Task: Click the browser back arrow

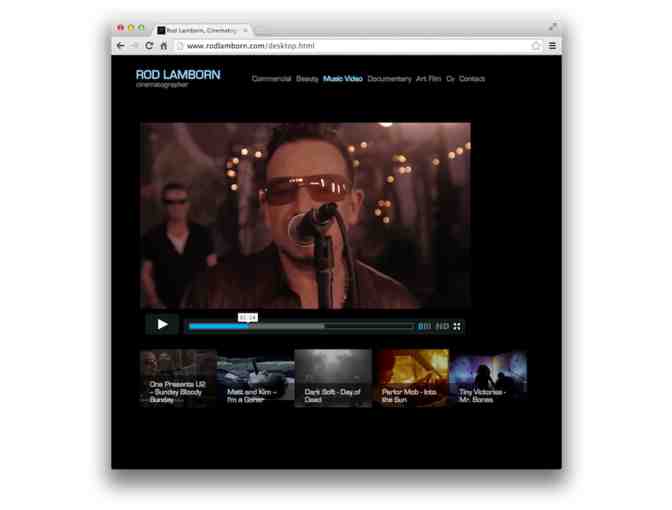Action: [121, 46]
